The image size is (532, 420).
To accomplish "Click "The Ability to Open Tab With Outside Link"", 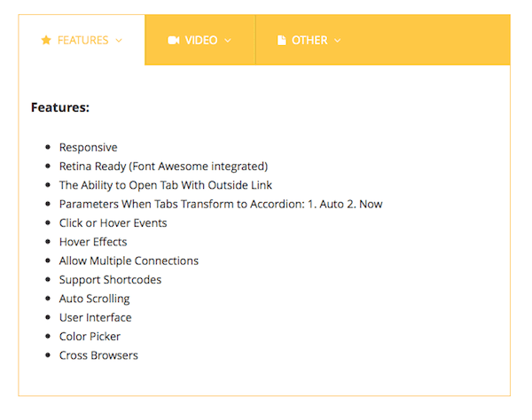I will (166, 185).
